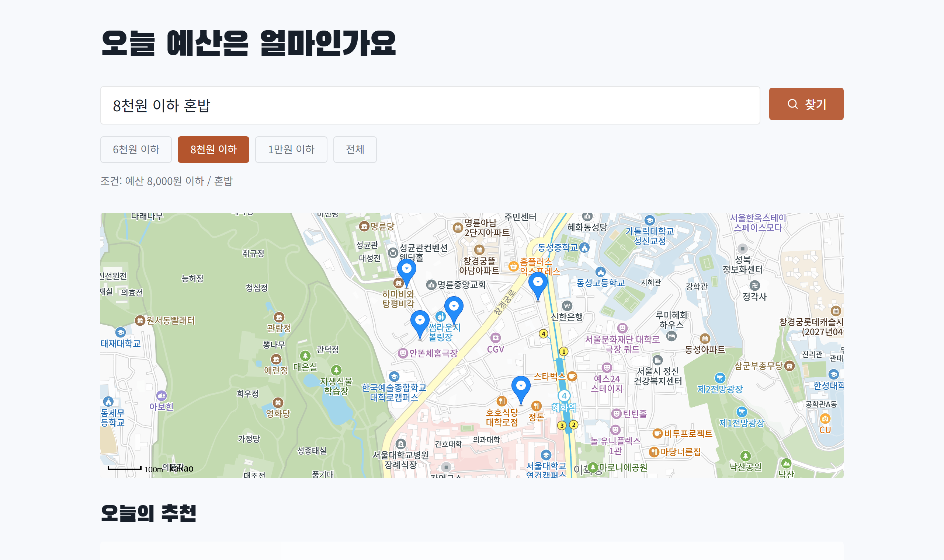
Task: Focus the budget search input field
Action: [430, 105]
